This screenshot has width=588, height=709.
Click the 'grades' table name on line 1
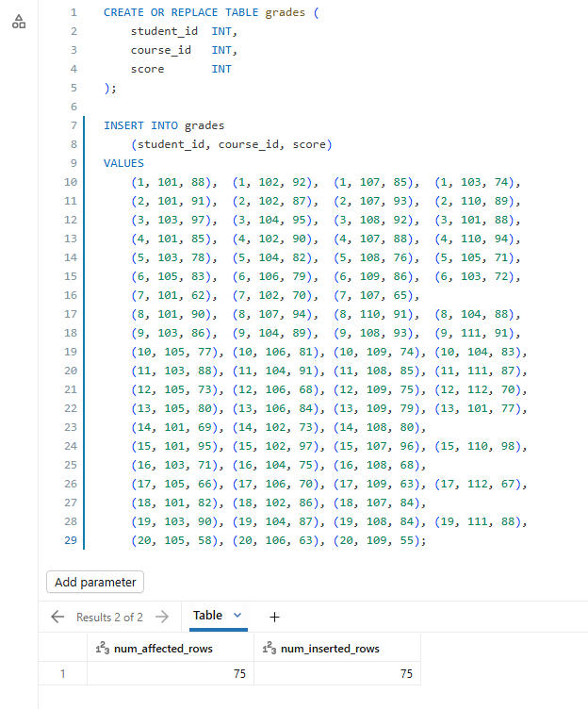(x=286, y=12)
